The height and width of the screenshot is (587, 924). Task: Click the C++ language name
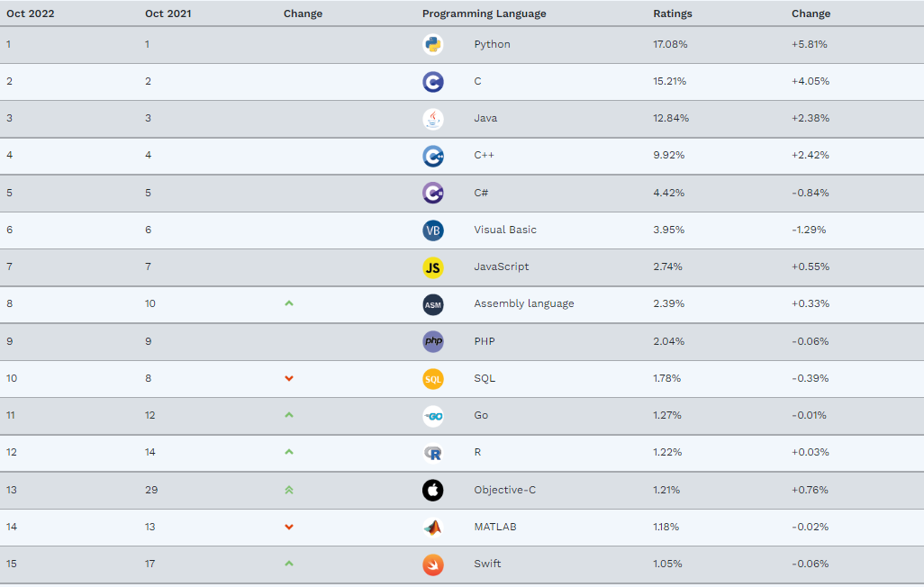tap(485, 155)
